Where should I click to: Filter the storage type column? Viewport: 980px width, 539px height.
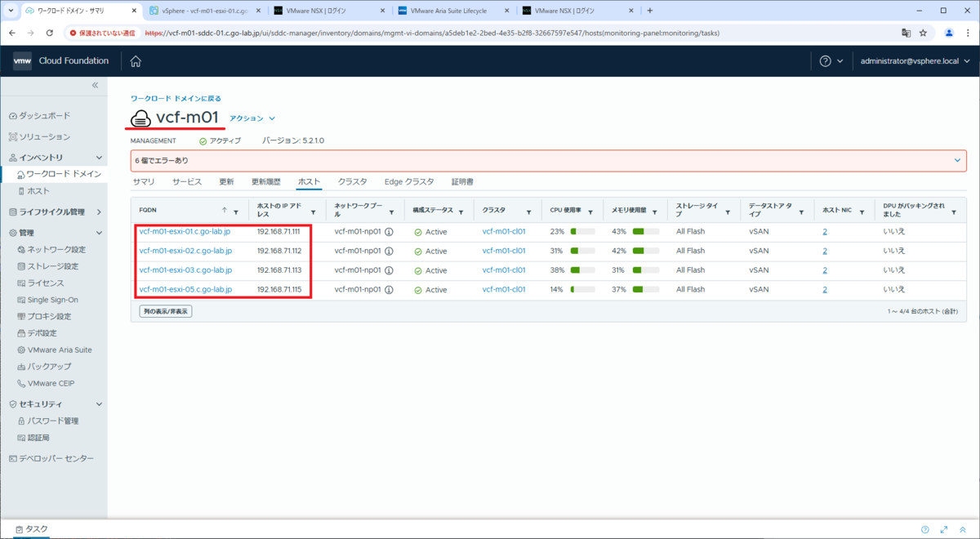pyautogui.click(x=728, y=211)
